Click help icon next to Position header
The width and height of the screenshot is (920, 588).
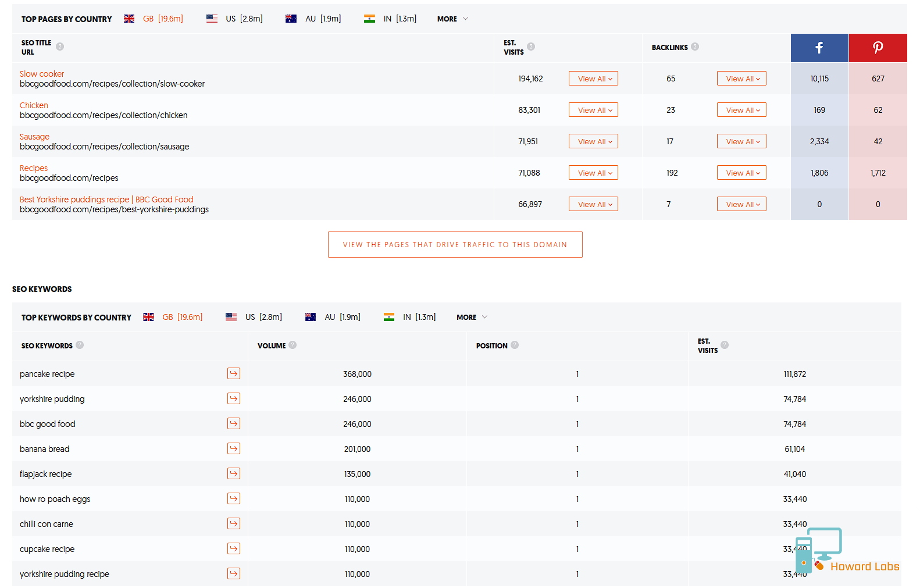515,345
